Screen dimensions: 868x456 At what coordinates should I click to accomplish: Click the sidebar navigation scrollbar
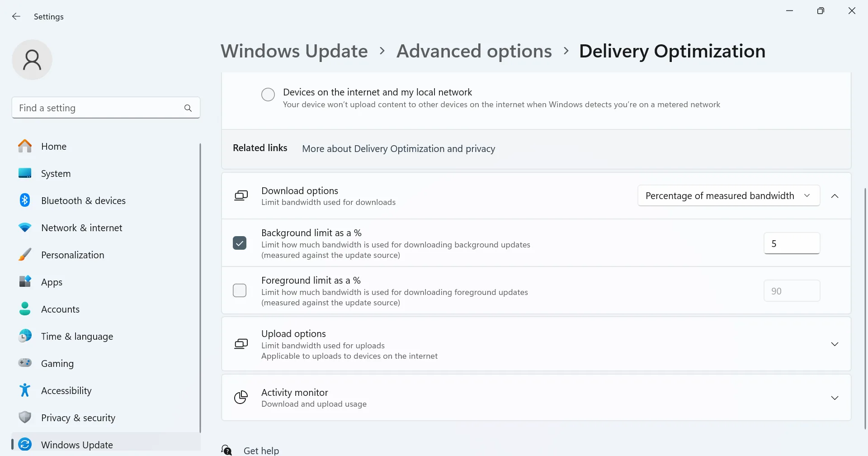click(200, 288)
